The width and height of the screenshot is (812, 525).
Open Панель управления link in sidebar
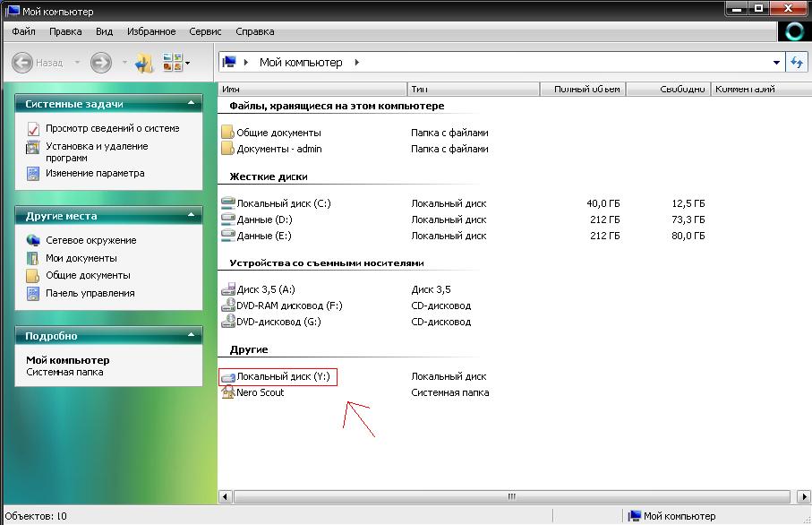point(90,293)
